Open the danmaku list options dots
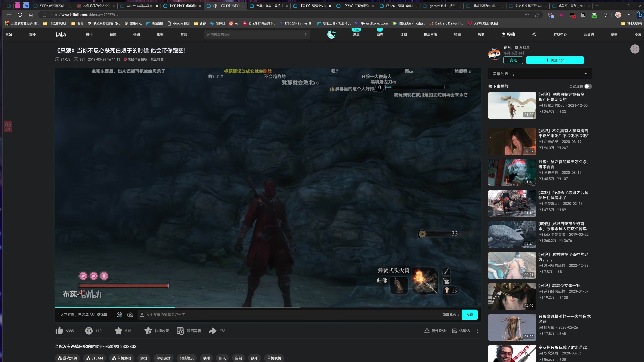 point(514,74)
